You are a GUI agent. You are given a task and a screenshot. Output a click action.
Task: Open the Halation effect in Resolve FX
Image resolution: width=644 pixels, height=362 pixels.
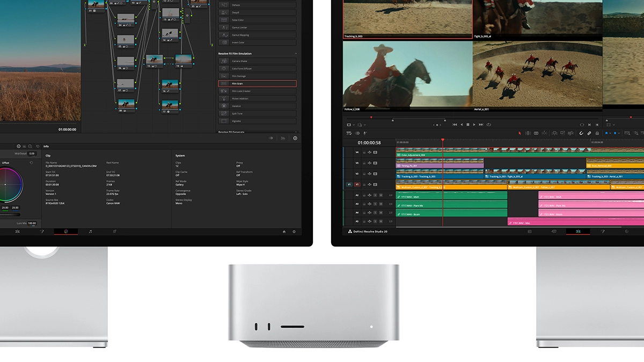pos(257,106)
